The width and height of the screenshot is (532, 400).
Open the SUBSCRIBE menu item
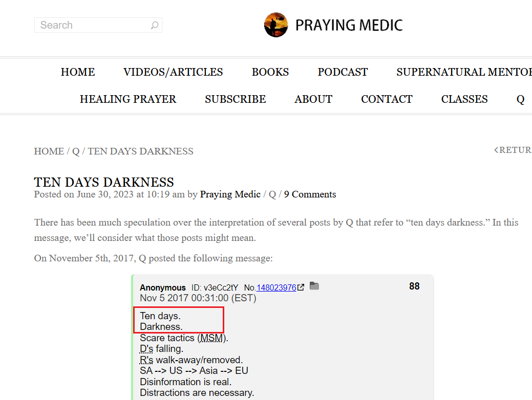pos(235,99)
